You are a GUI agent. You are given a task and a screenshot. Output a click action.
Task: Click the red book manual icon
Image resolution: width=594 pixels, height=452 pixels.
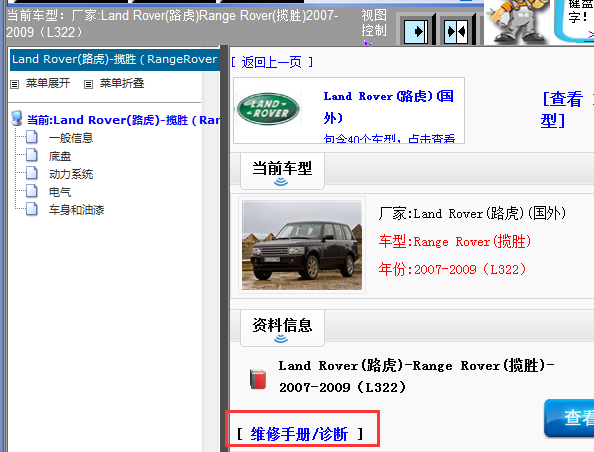pyautogui.click(x=258, y=379)
